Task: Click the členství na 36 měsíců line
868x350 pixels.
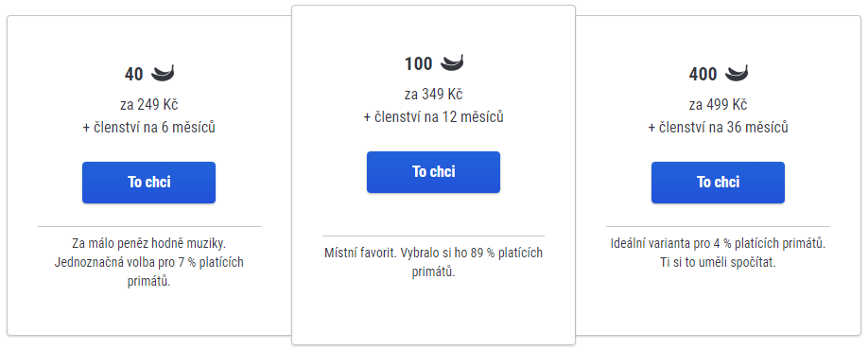Action: tap(718, 128)
